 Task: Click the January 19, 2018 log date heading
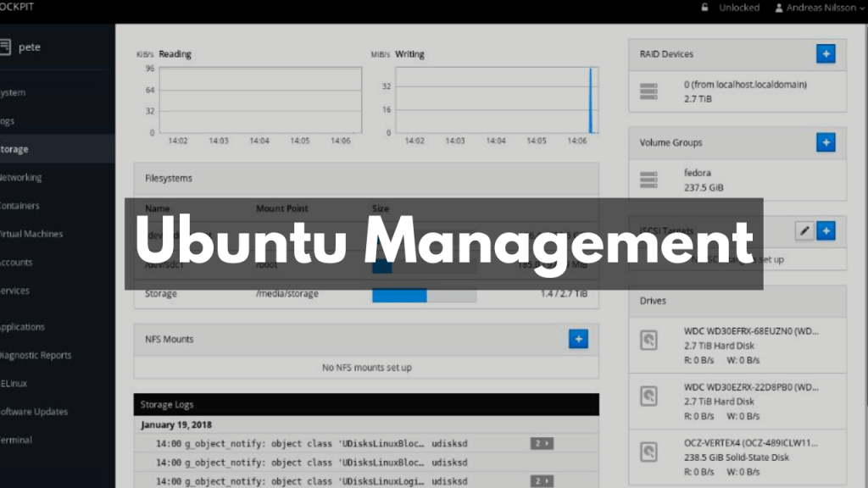click(x=176, y=425)
